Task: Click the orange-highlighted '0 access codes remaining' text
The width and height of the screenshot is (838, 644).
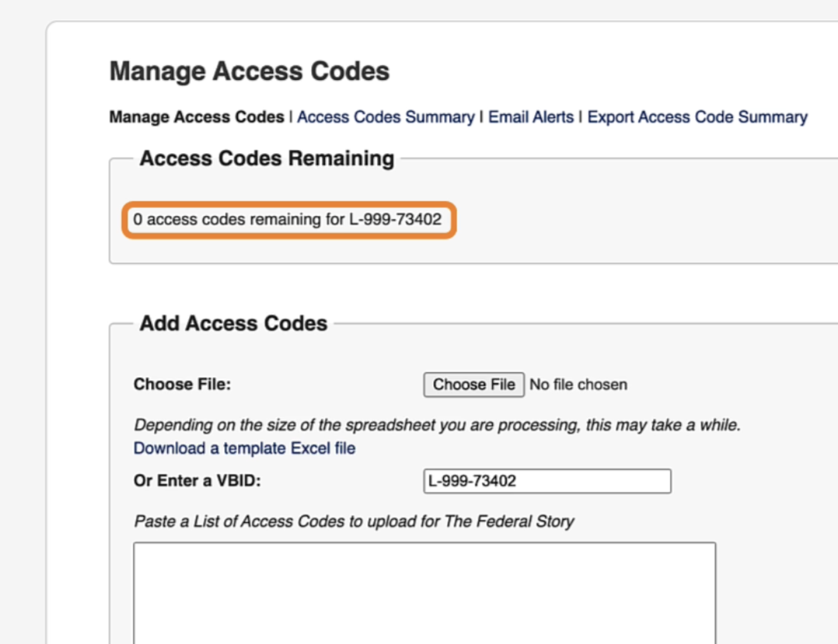Action: click(x=287, y=220)
